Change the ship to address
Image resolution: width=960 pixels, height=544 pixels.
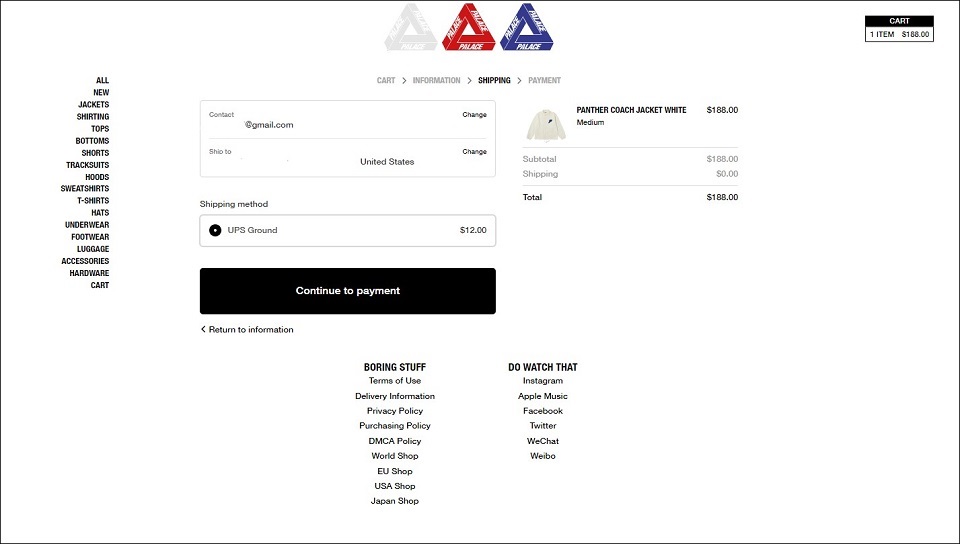click(474, 151)
